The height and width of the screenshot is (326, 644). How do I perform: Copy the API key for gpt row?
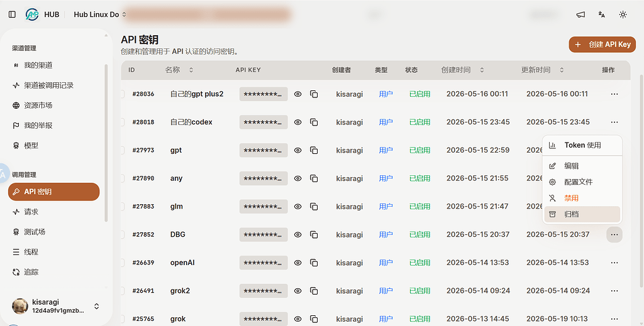pyautogui.click(x=314, y=150)
